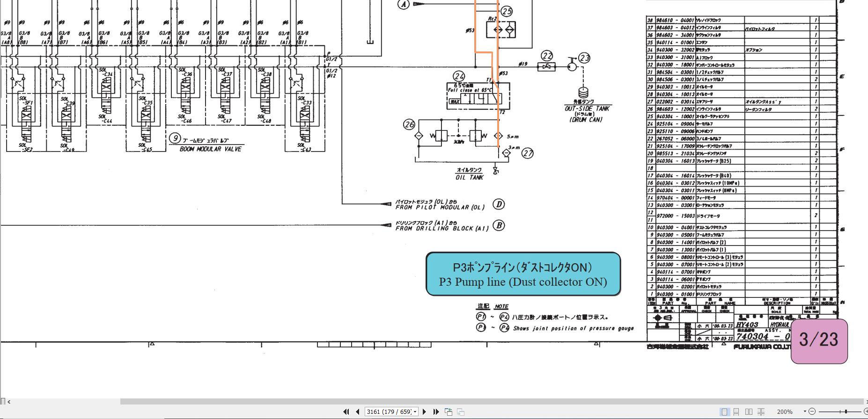Image resolution: width=868 pixels, height=419 pixels.
Task: Click the previous view icon
Action: 449,412
